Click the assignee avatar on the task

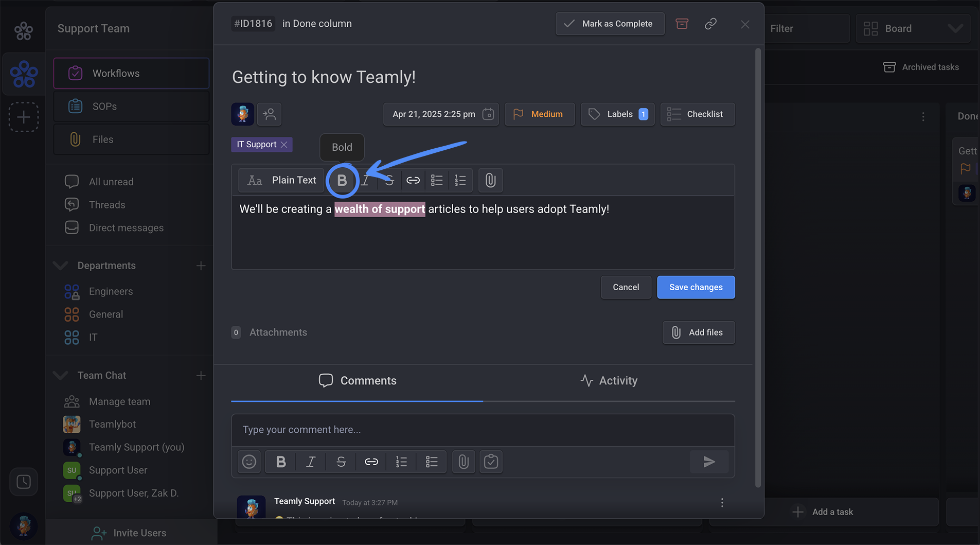(242, 114)
